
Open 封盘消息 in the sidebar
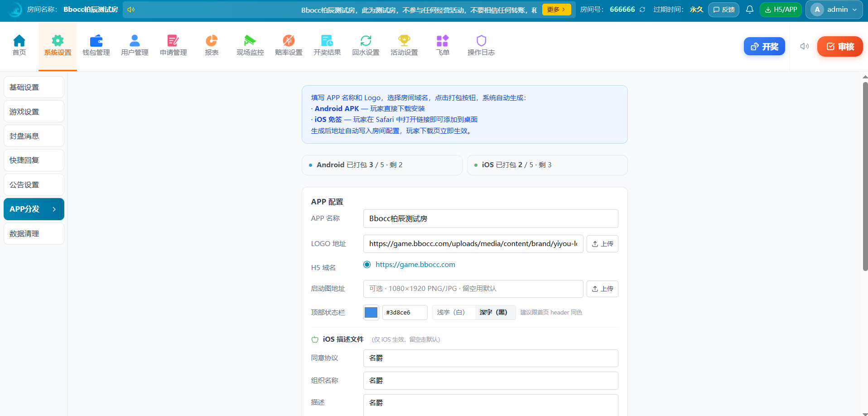click(x=34, y=136)
